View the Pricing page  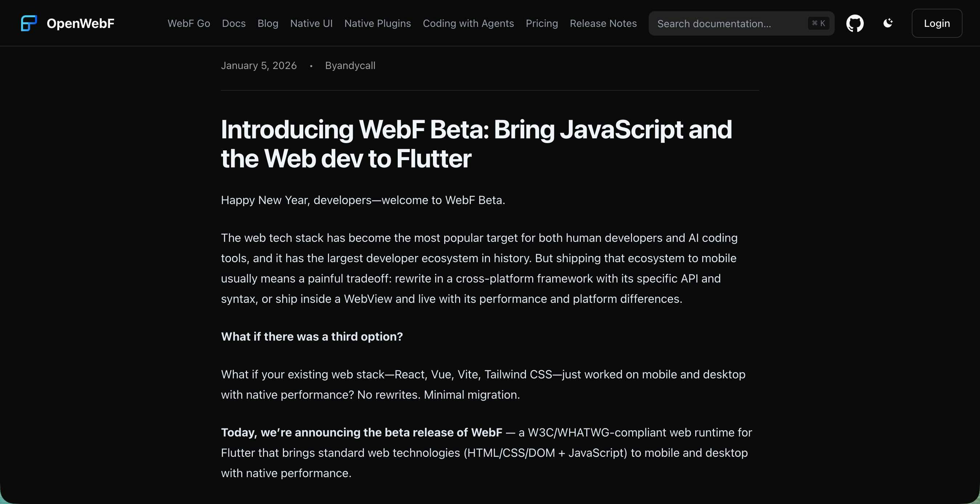pyautogui.click(x=541, y=23)
